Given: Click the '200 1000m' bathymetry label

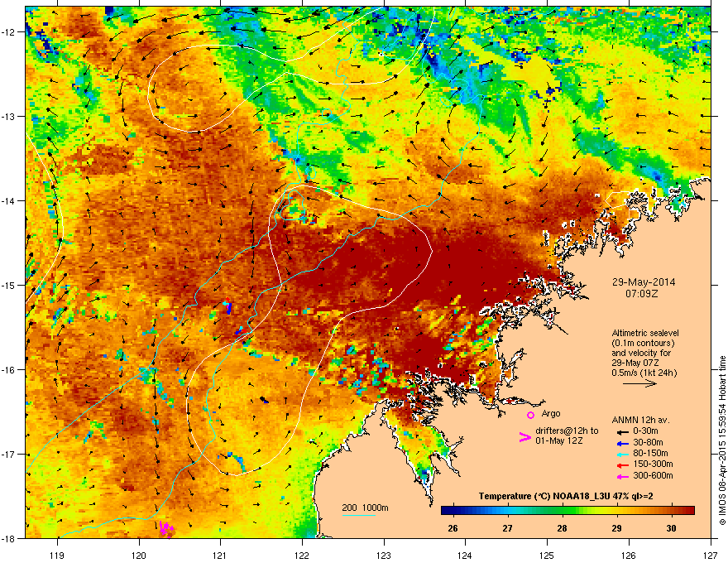Looking at the screenshot, I should 365,508.
